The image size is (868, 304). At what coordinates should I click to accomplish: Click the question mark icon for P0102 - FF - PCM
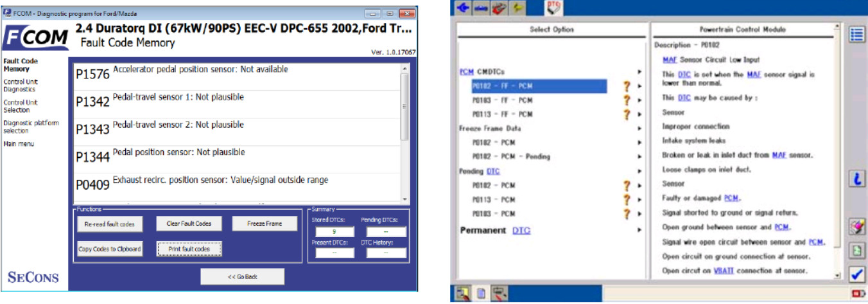[627, 86]
